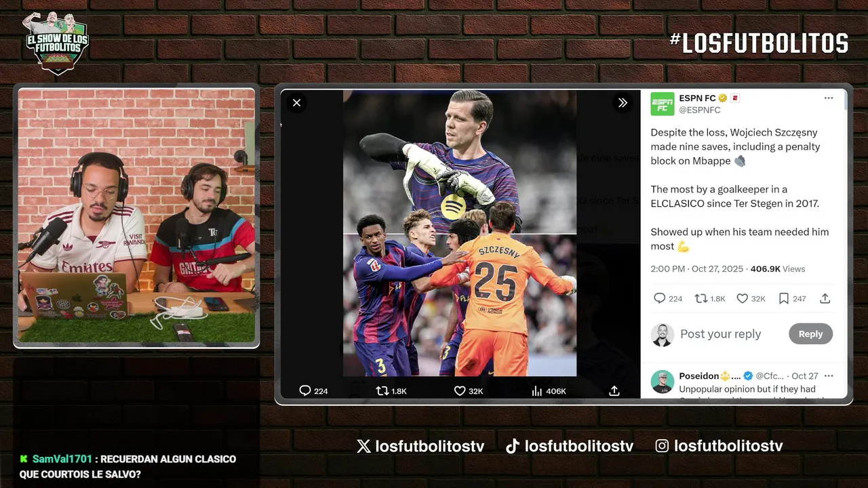
Task: Click the flag badge beside ESPN FC name
Action: coord(735,98)
